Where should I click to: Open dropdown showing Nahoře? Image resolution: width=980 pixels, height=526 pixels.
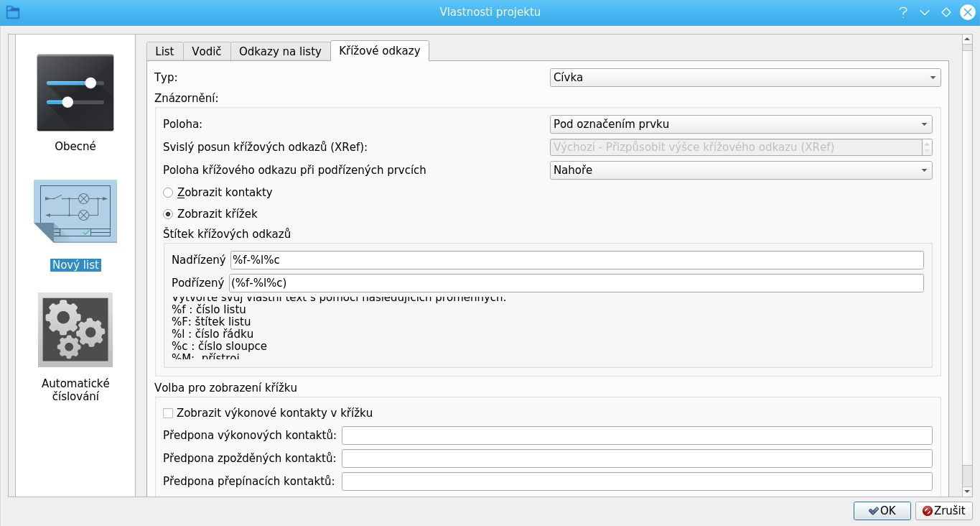click(740, 170)
